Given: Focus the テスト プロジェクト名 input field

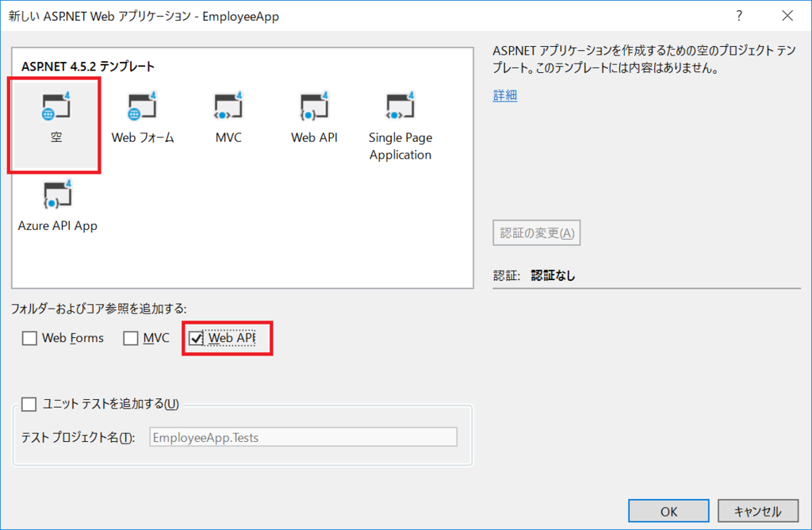Looking at the screenshot, I should 304,437.
